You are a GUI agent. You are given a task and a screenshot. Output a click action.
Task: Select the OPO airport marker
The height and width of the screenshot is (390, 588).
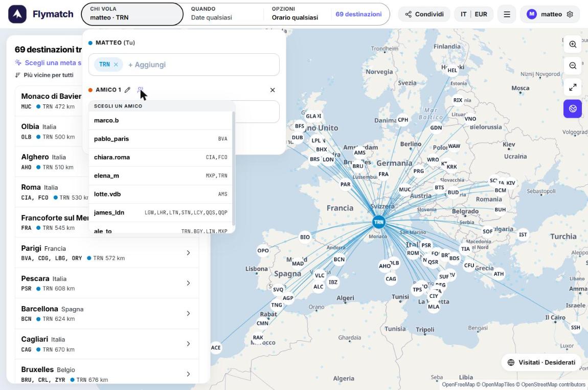pyautogui.click(x=263, y=250)
